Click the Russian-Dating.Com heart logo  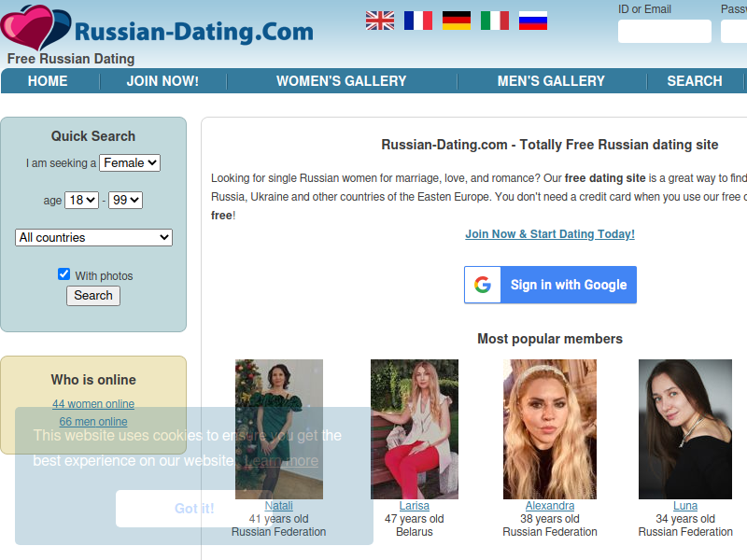(35, 28)
